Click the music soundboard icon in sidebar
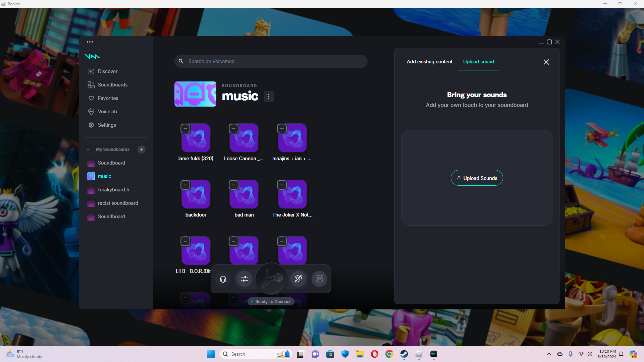Screen dimensions: 644x362 tap(91, 176)
